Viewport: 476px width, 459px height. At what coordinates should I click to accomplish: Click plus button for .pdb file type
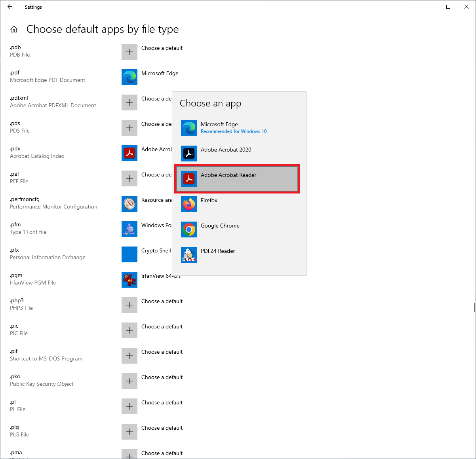[129, 52]
